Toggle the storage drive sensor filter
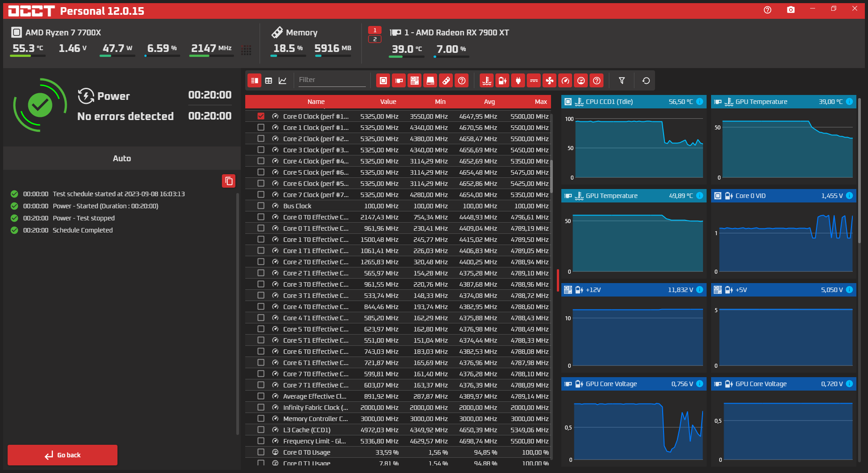This screenshot has width=868, height=473. (x=430, y=81)
